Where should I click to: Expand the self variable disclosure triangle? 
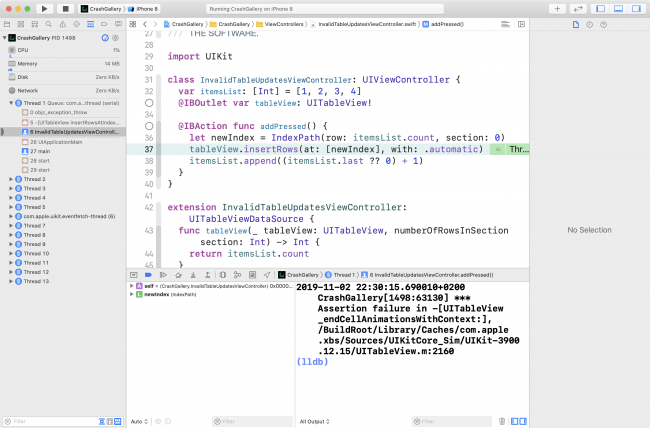132,286
